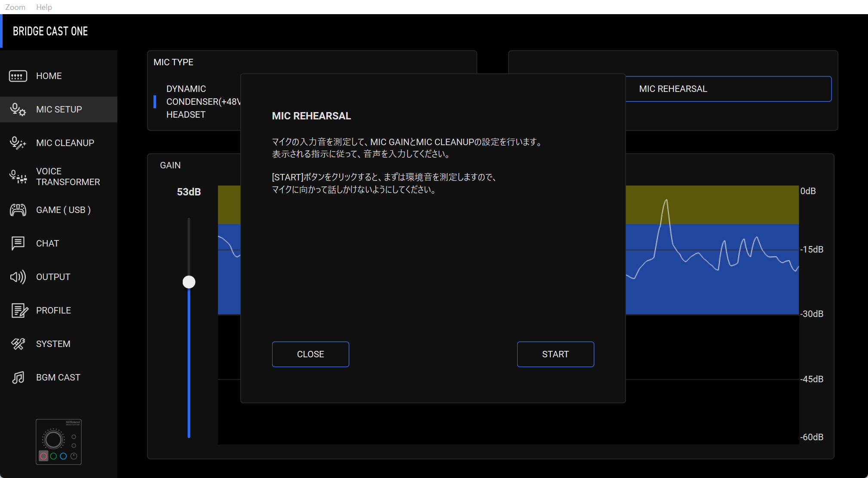The height and width of the screenshot is (478, 868).
Task: Select CONDENSER(+48V) mic type
Action: pos(203,102)
